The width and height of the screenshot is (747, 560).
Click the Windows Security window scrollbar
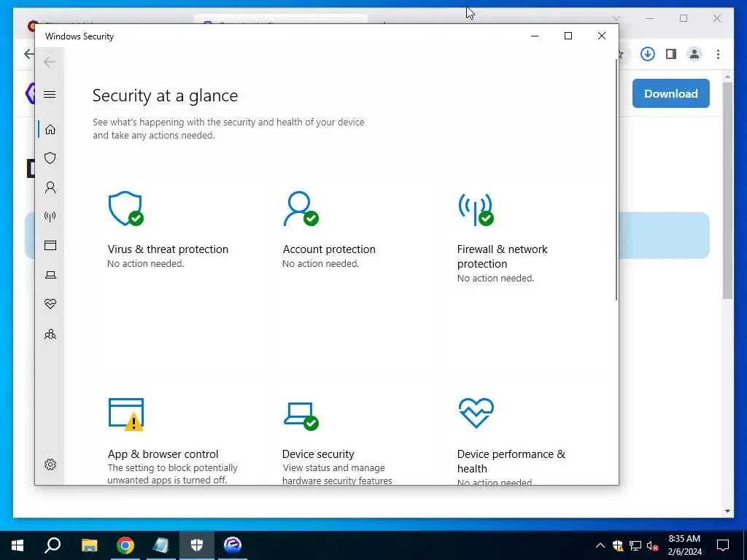[x=616, y=179]
